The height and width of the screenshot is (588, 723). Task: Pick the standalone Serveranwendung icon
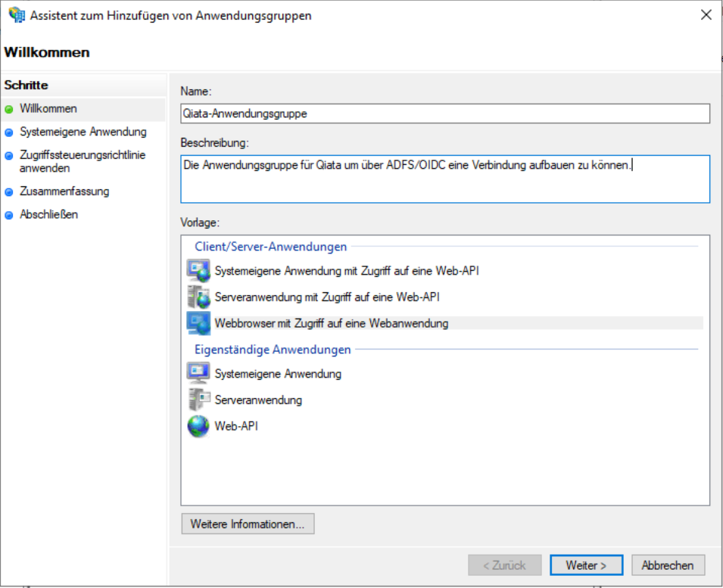click(198, 400)
